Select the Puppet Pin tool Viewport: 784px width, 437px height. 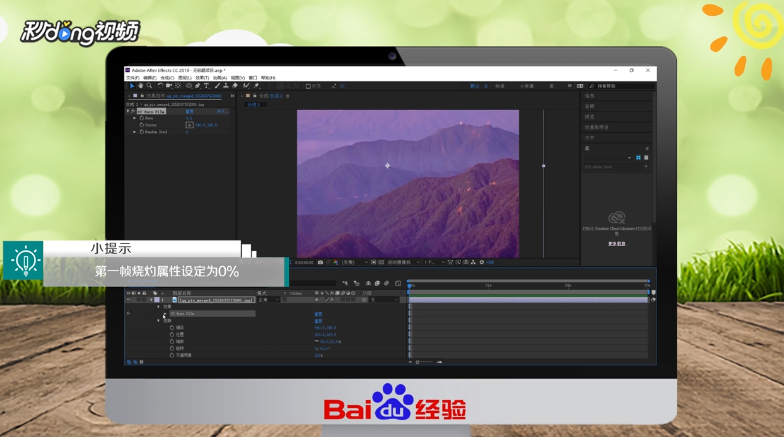click(256, 86)
